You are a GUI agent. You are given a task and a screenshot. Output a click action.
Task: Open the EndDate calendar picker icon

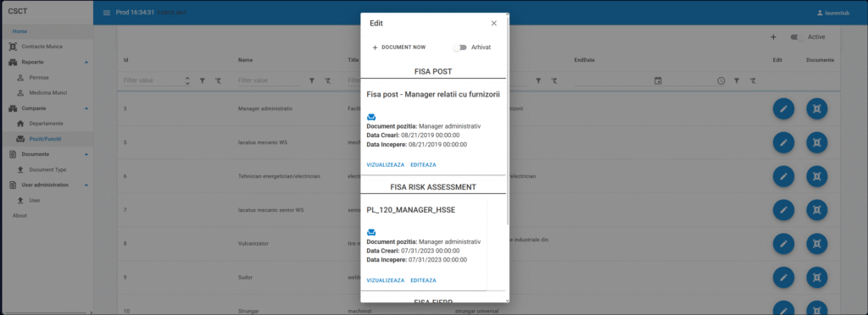pyautogui.click(x=658, y=80)
